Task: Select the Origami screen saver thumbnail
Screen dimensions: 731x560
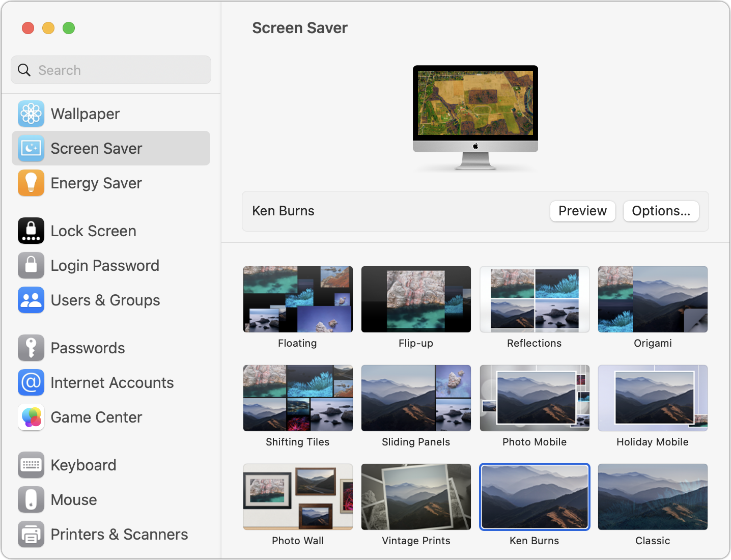Action: click(653, 299)
